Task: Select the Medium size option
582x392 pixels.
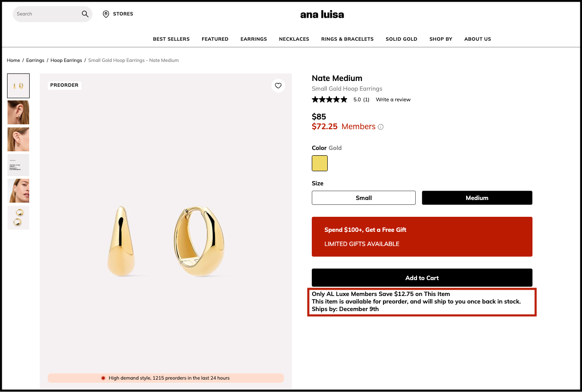Action: (477, 198)
